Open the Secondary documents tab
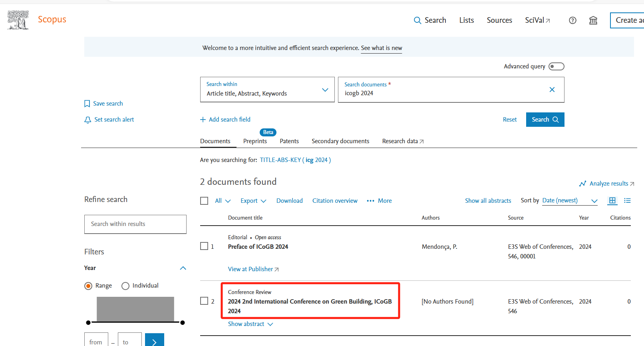Screen dimensions: 644x346 (340, 141)
